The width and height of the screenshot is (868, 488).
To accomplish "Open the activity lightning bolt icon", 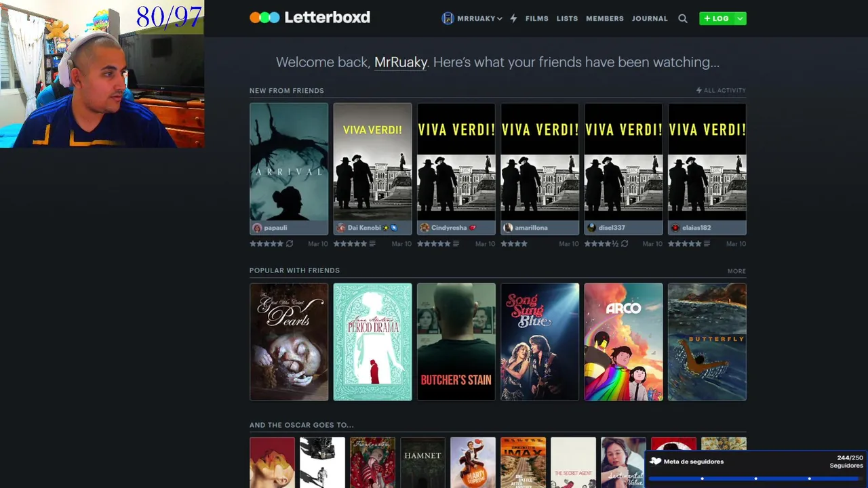I will point(513,18).
